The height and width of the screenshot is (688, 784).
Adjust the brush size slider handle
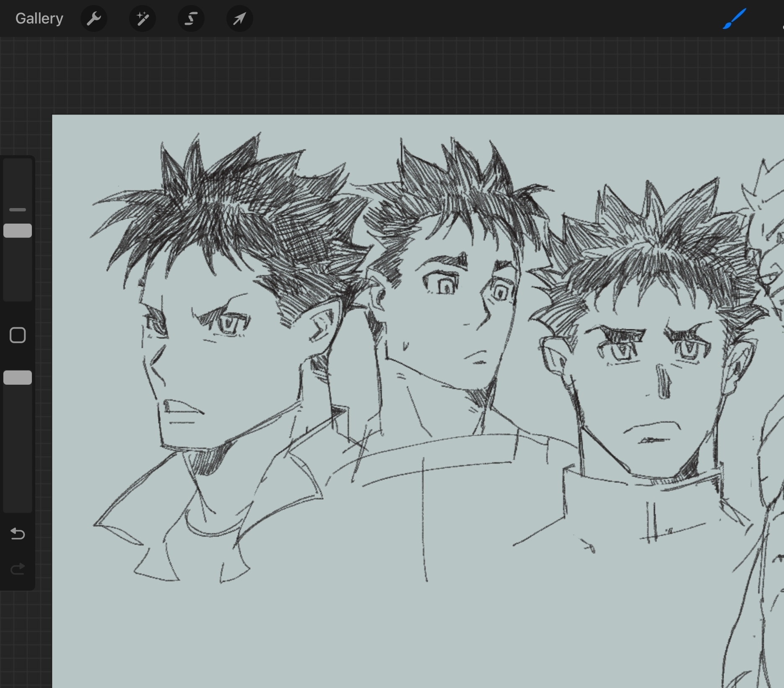pos(18,231)
